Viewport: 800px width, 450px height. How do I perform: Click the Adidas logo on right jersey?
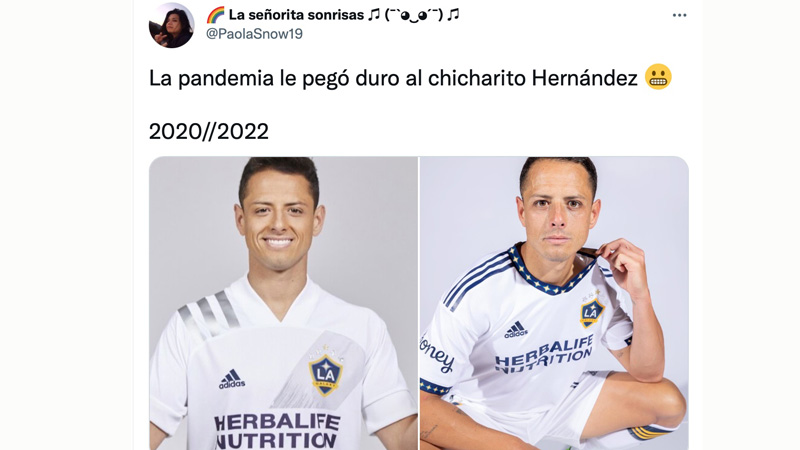(516, 330)
